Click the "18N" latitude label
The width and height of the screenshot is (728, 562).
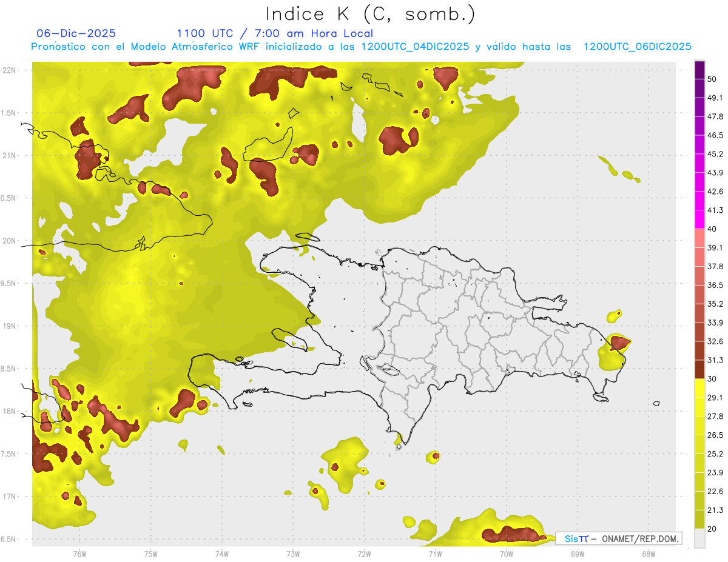(10, 411)
